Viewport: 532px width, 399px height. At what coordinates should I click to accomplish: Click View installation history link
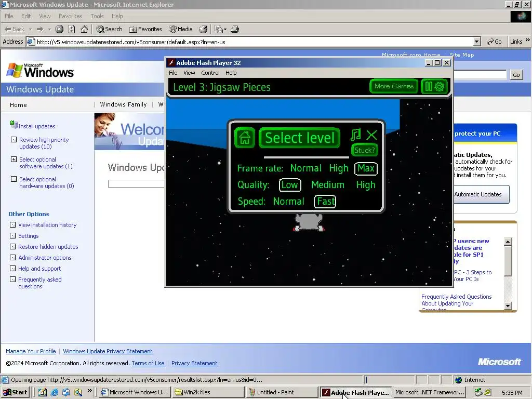(x=47, y=225)
